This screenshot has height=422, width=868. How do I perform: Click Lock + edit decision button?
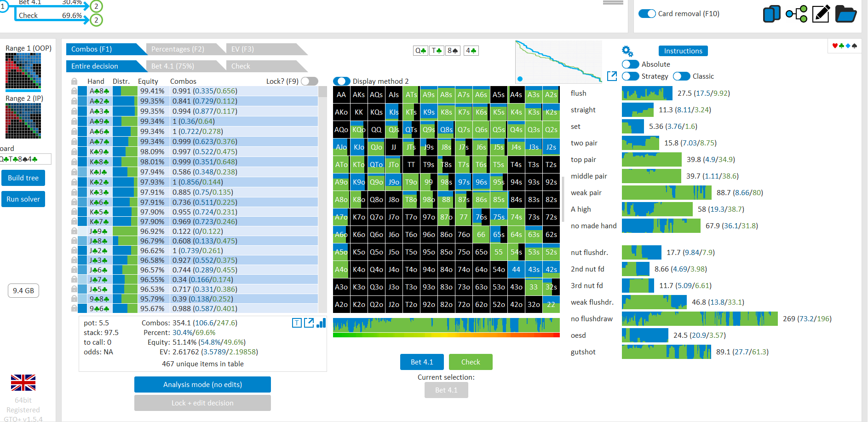(x=202, y=403)
